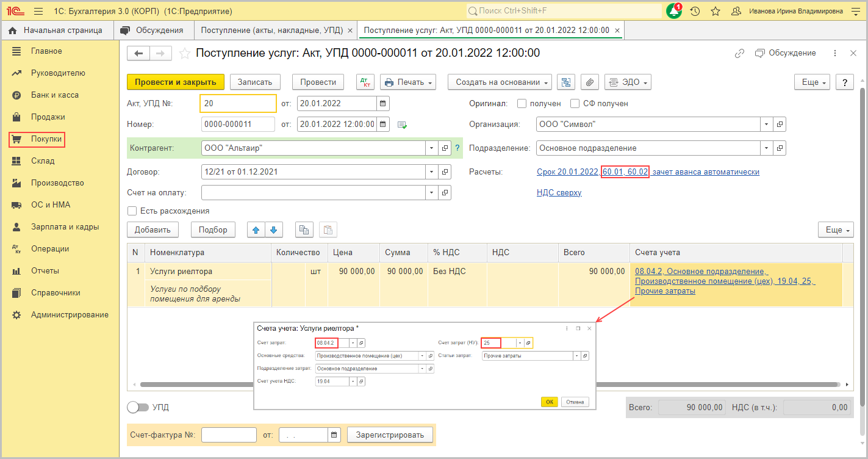Tick the СФ получен checkbox

click(575, 104)
